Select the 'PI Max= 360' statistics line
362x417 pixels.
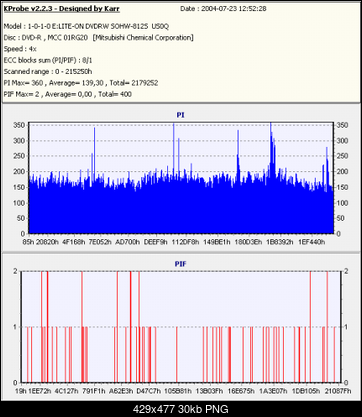tap(81, 83)
